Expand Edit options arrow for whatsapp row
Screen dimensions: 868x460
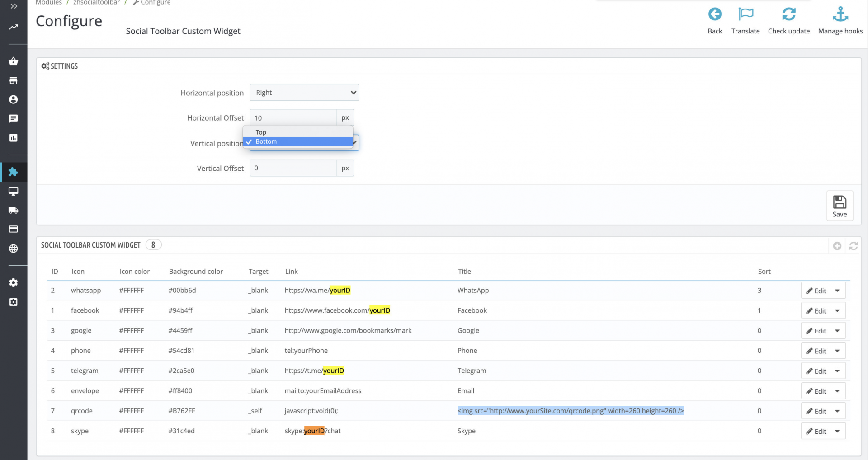(x=838, y=291)
